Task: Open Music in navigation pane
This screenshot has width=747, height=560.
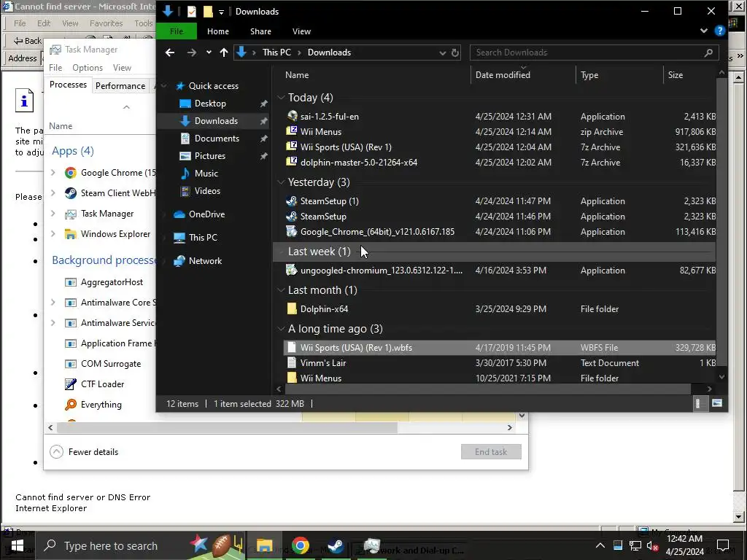Action: [x=206, y=174]
